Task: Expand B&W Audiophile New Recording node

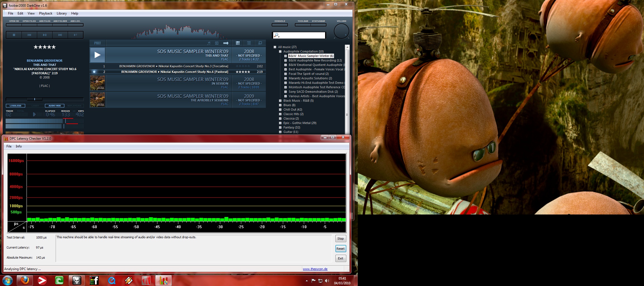Action: click(x=285, y=60)
